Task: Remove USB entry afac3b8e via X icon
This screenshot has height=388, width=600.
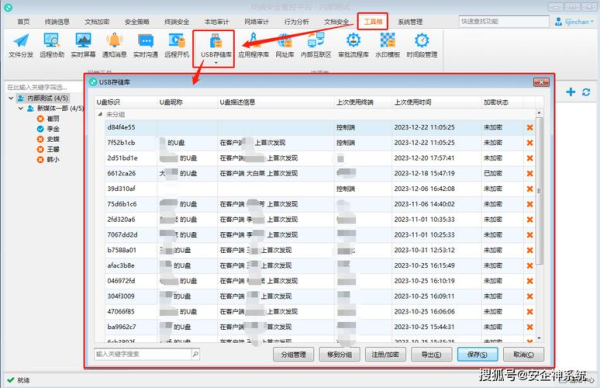Action: (x=530, y=266)
